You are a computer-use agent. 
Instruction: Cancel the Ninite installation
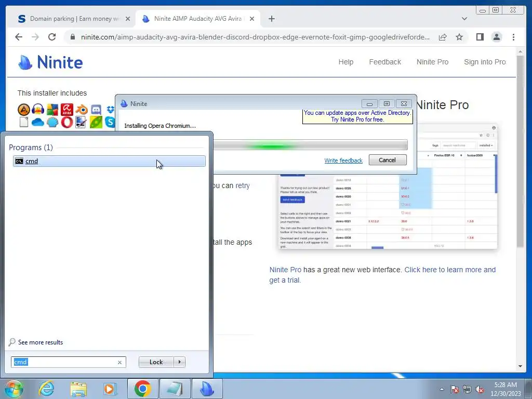[388, 160]
